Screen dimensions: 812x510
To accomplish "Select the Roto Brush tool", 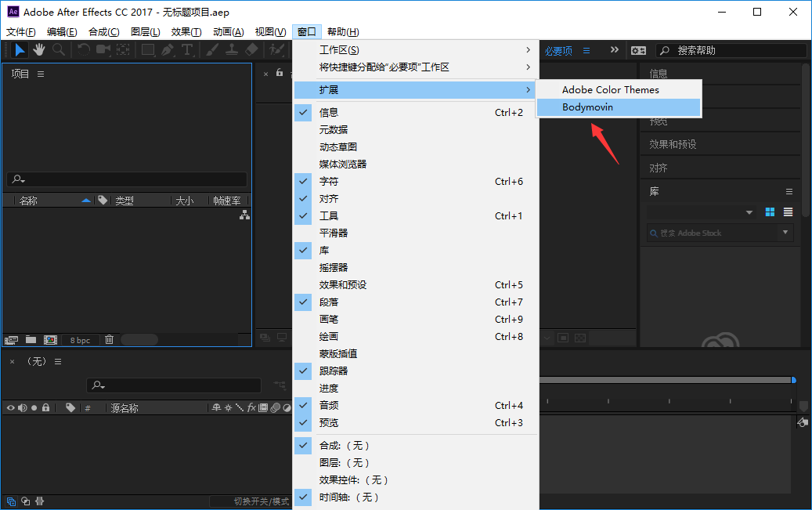I will point(276,50).
